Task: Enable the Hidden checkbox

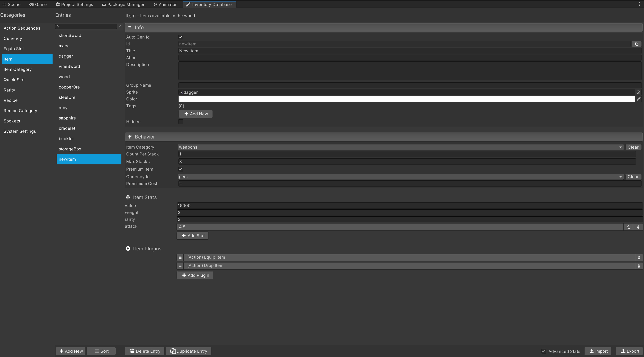Action: point(180,122)
